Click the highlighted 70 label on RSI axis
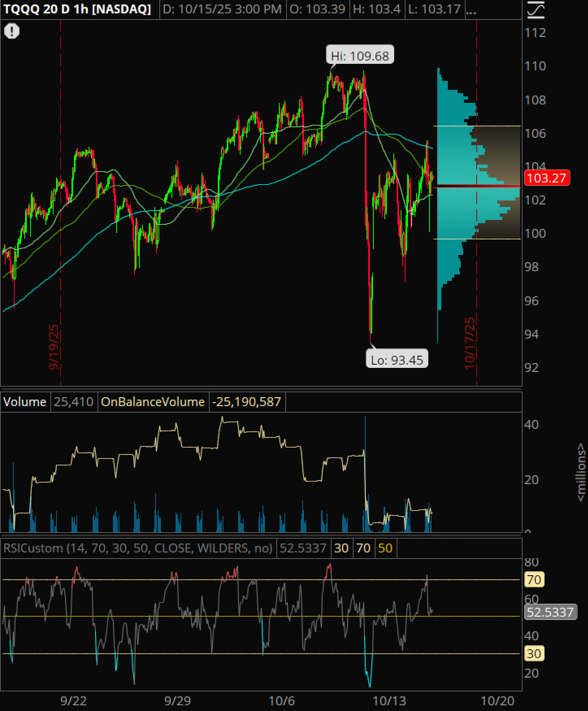Image resolution: width=588 pixels, height=711 pixels. pos(534,579)
